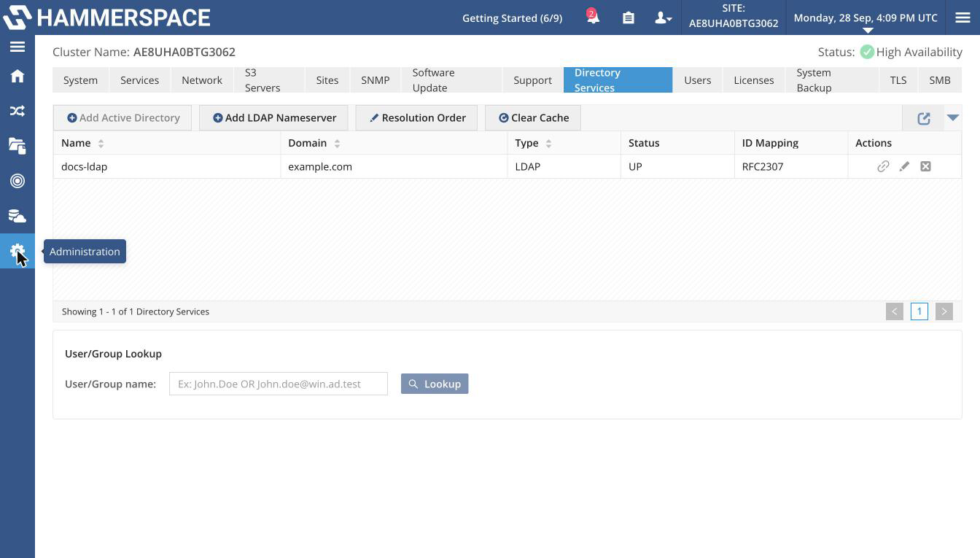
Task: Open the target objectives sidebar icon
Action: 17,181
